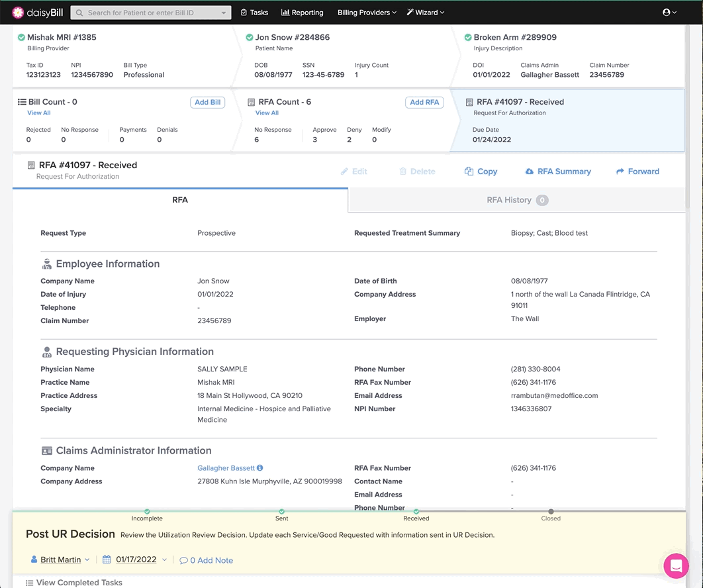The image size is (703, 588).
Task: Open the Britt Martin assignee dropdown
Action: 87,560
